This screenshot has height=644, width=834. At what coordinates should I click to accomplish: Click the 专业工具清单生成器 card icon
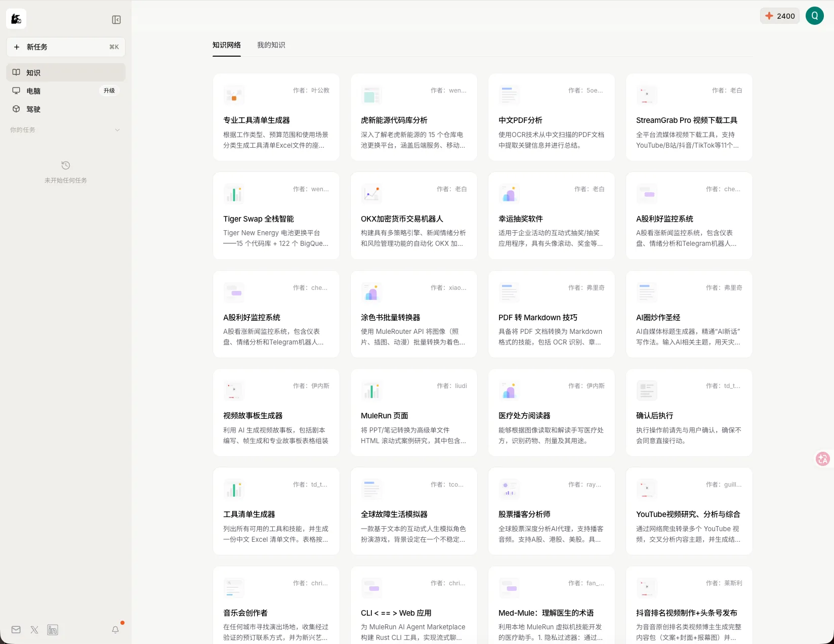[234, 95]
